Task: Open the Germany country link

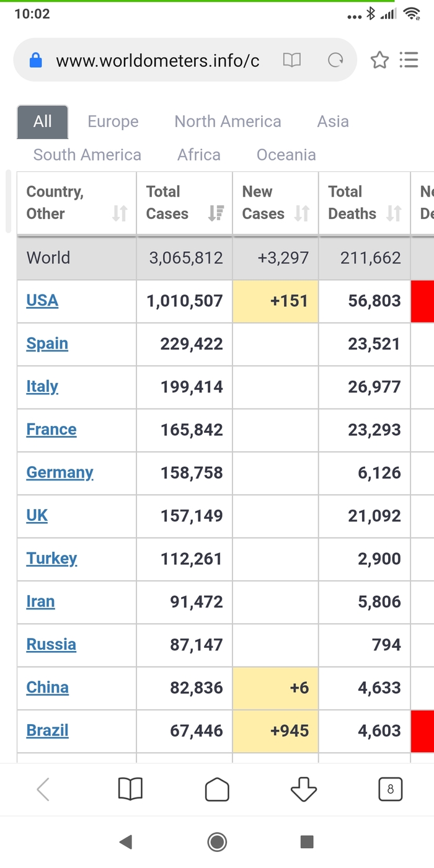Action: coord(60,472)
